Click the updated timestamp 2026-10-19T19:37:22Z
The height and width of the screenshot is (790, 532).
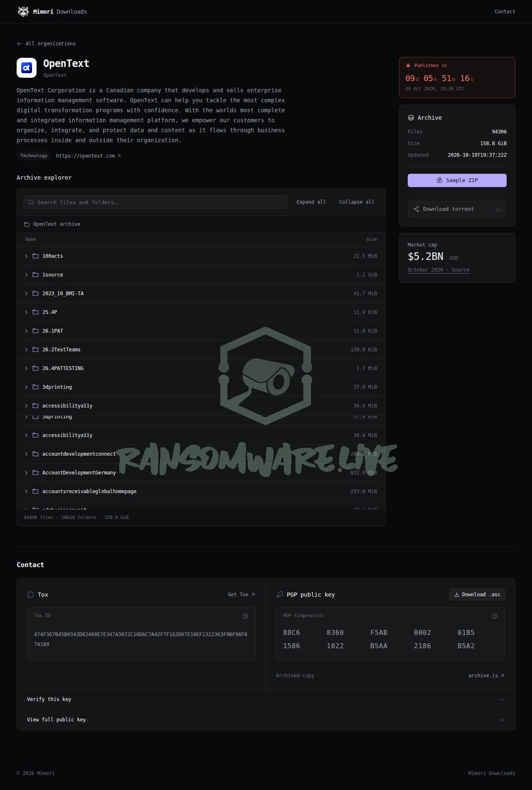click(x=477, y=155)
